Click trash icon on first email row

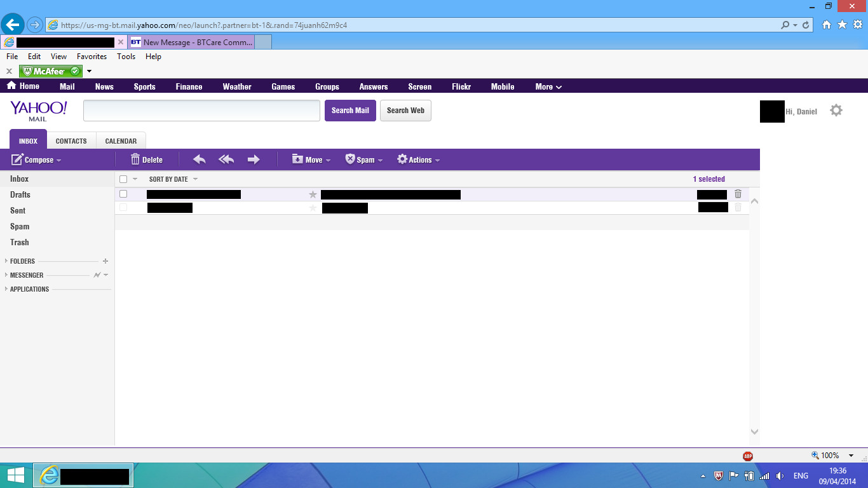(x=738, y=194)
